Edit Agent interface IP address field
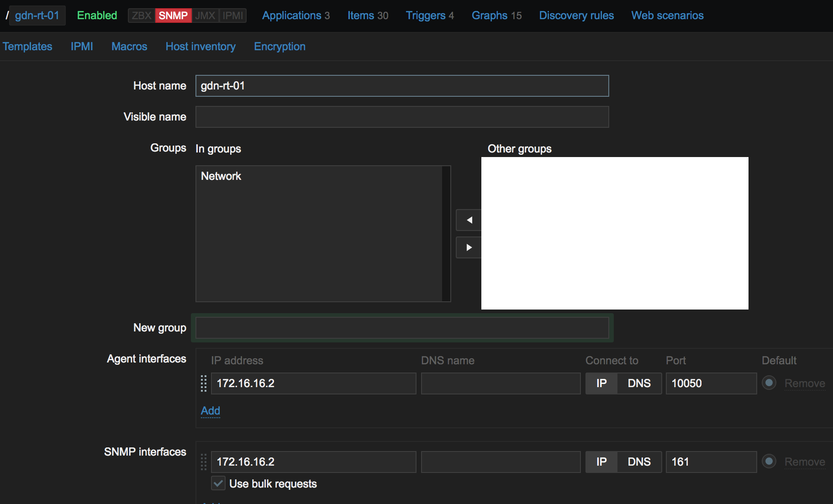This screenshot has height=504, width=833. point(314,383)
